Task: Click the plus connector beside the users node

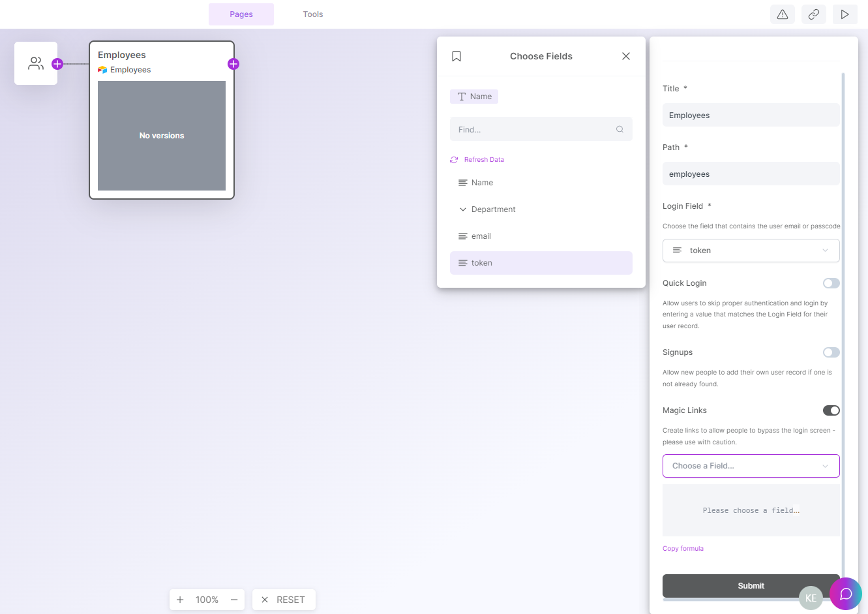Action: (57, 64)
